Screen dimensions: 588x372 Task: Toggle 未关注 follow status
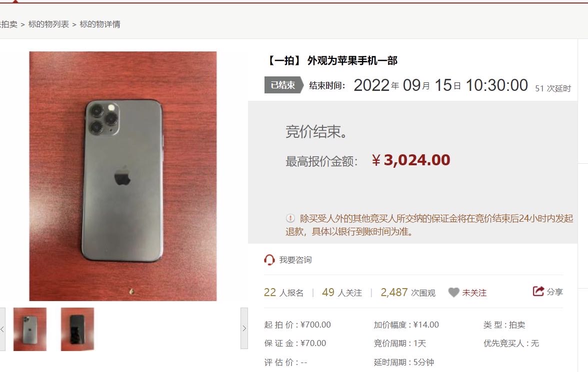point(474,293)
